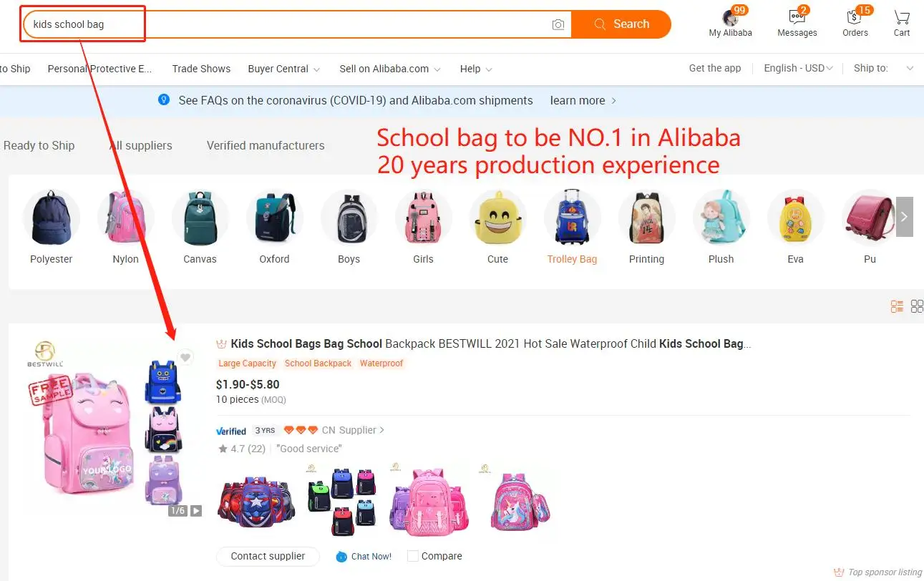Switch to list view layout icon
The image size is (924, 581).
[x=897, y=307]
